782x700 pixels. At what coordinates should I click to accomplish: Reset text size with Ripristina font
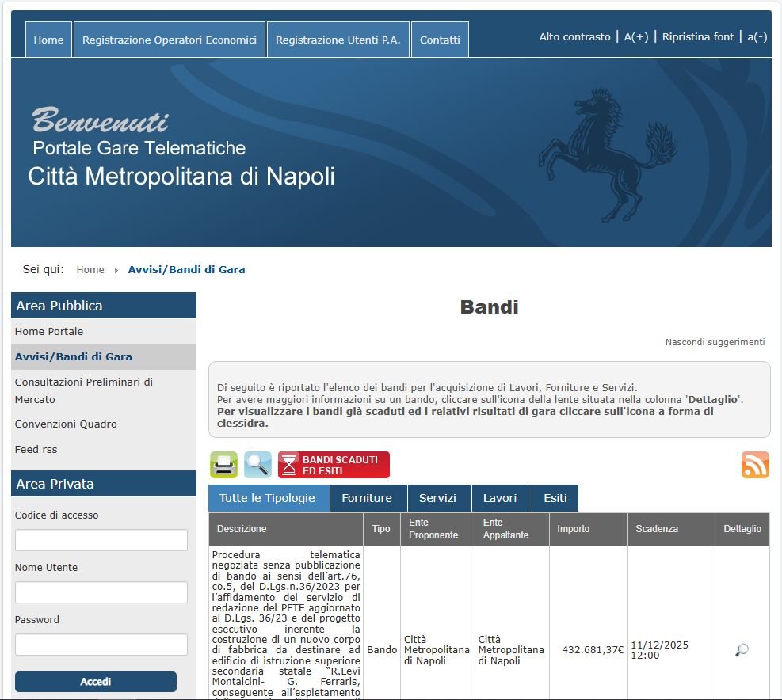pyautogui.click(x=698, y=37)
